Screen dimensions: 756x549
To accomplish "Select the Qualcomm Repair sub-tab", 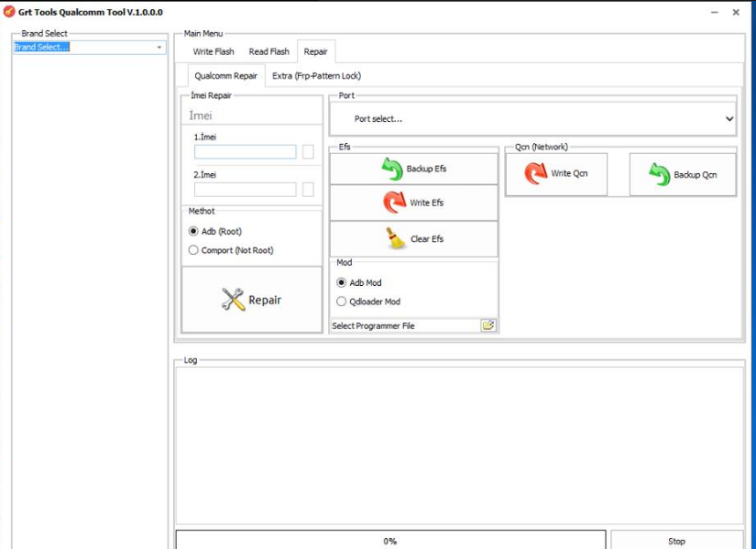I will coord(226,76).
